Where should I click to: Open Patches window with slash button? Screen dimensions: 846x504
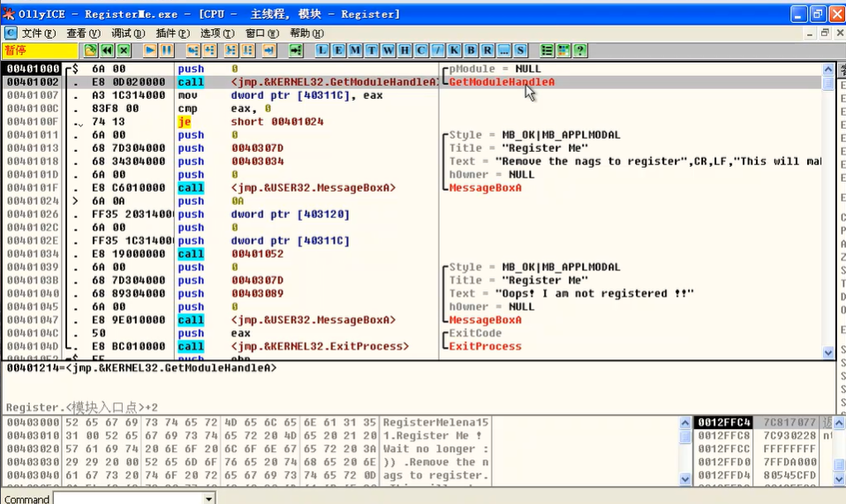[x=437, y=50]
